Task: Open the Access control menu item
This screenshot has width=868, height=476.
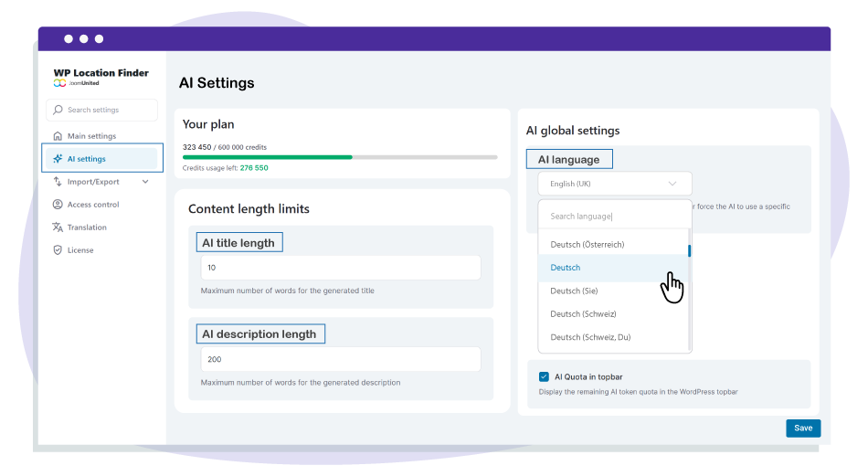Action: (93, 205)
